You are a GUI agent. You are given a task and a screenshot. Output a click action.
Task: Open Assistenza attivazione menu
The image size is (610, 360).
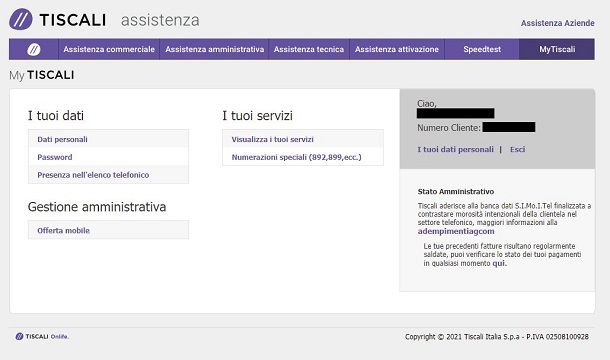coord(397,49)
